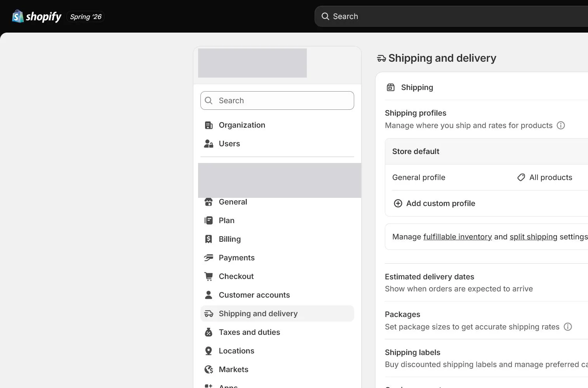Screen dimensions: 588x388
Task: Click the Plan icon
Action: [209, 220]
